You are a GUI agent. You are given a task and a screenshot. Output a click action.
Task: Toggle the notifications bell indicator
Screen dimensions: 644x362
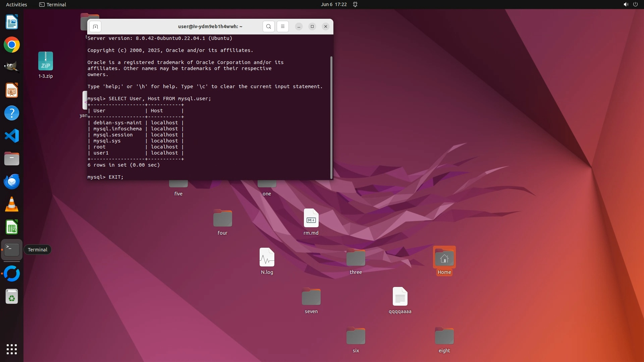(355, 4)
